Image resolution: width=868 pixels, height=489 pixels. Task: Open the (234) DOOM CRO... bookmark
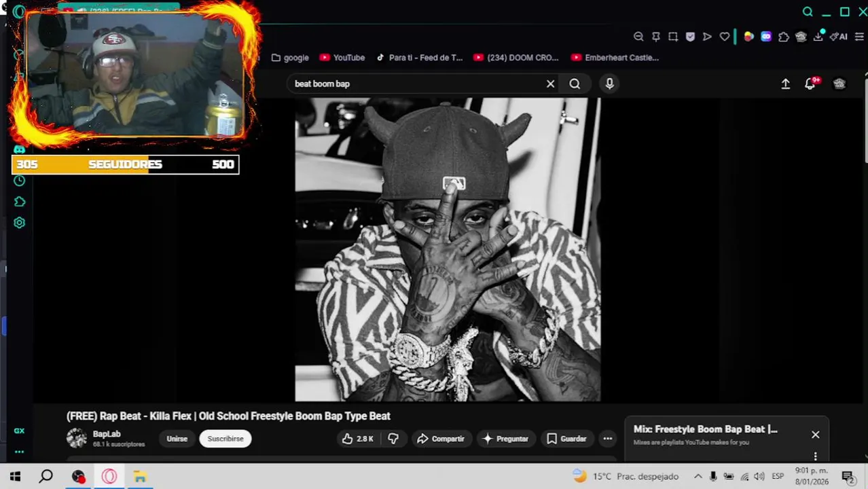(x=516, y=58)
